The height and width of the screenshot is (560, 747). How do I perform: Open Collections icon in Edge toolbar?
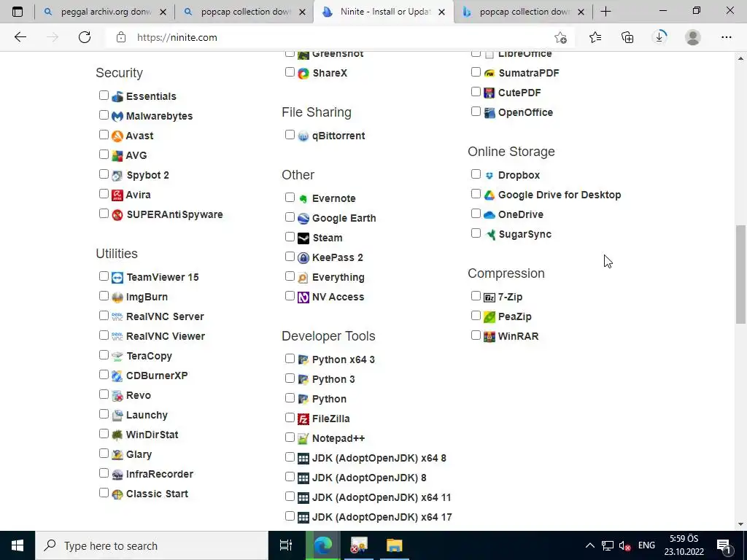627,37
